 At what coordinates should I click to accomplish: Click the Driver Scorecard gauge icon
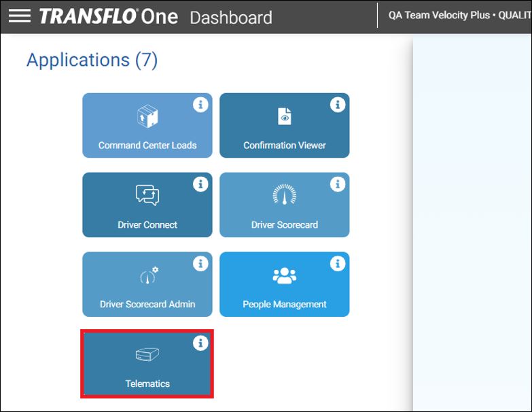[x=284, y=194]
